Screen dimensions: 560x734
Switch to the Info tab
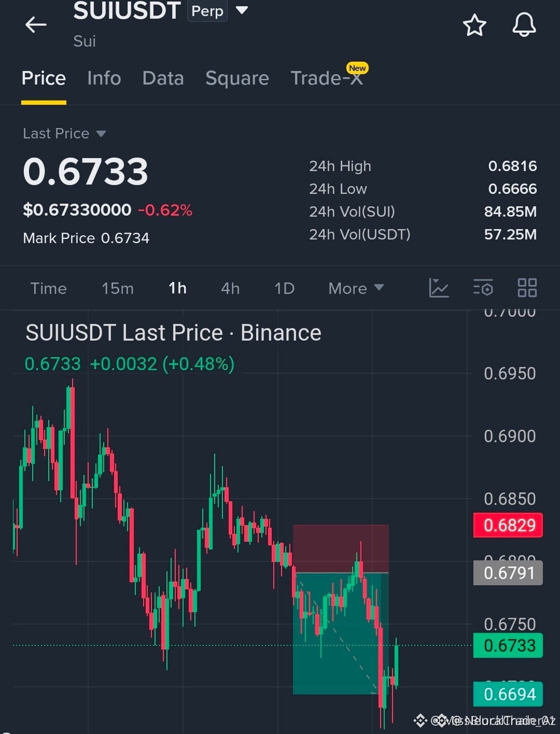[104, 78]
